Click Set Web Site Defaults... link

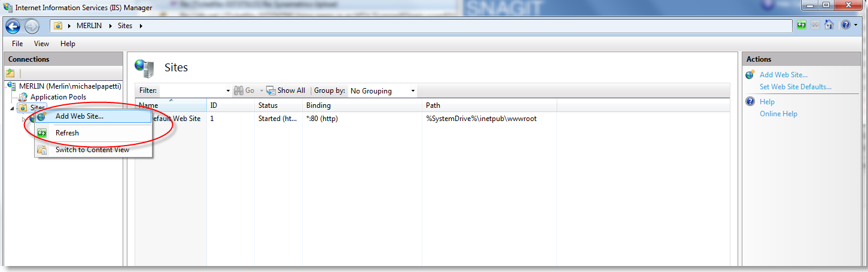pos(796,87)
